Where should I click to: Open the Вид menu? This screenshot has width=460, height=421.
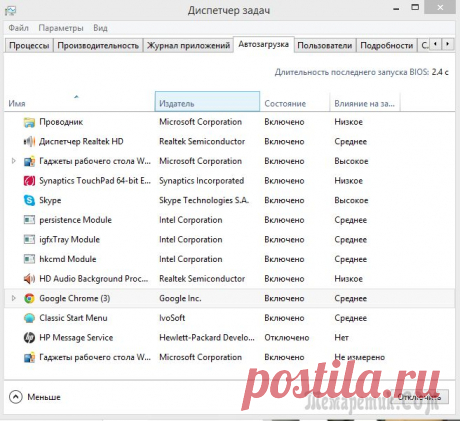[100, 28]
